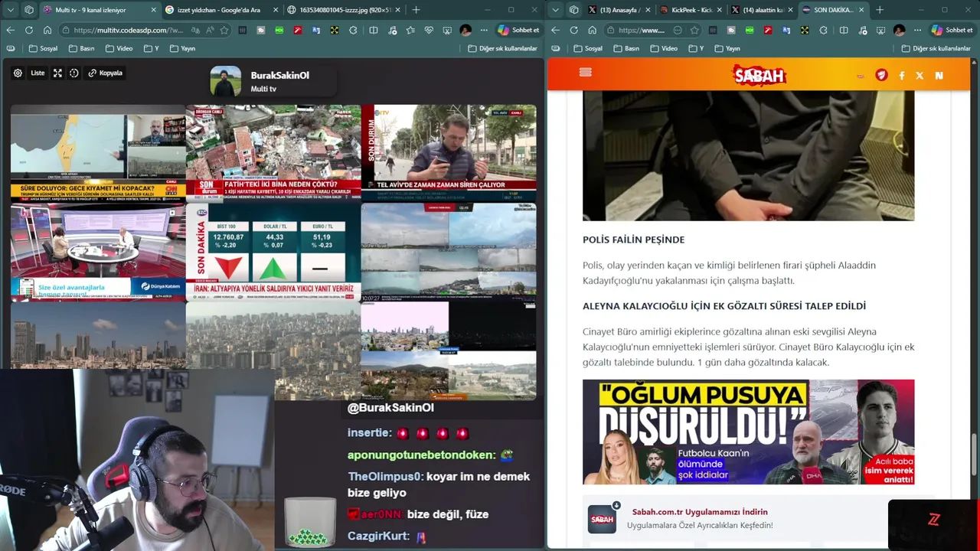
Task: Go to home page in the right browser window
Action: (x=592, y=30)
